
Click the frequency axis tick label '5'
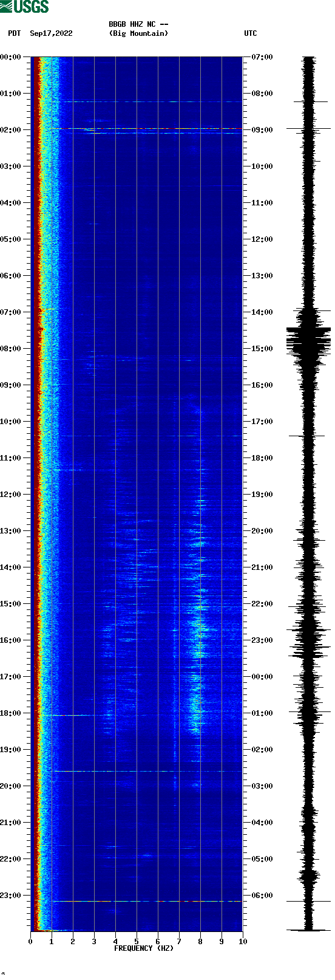coord(137,942)
